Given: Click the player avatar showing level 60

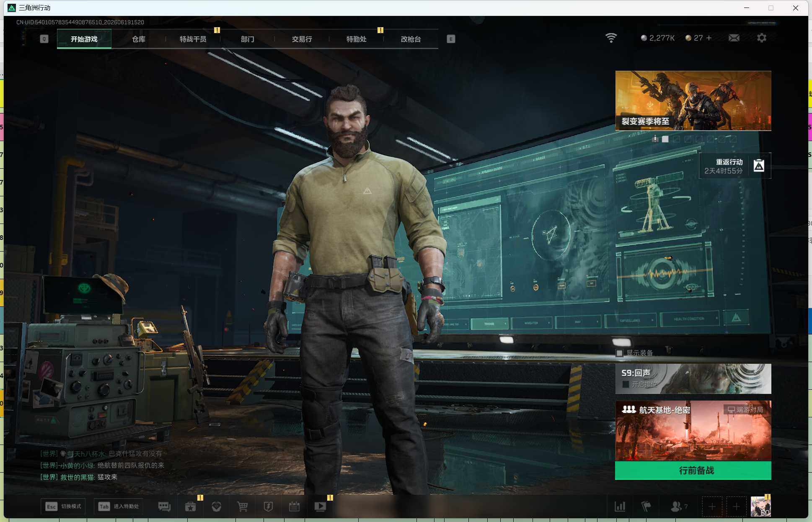Looking at the screenshot, I should click(760, 507).
